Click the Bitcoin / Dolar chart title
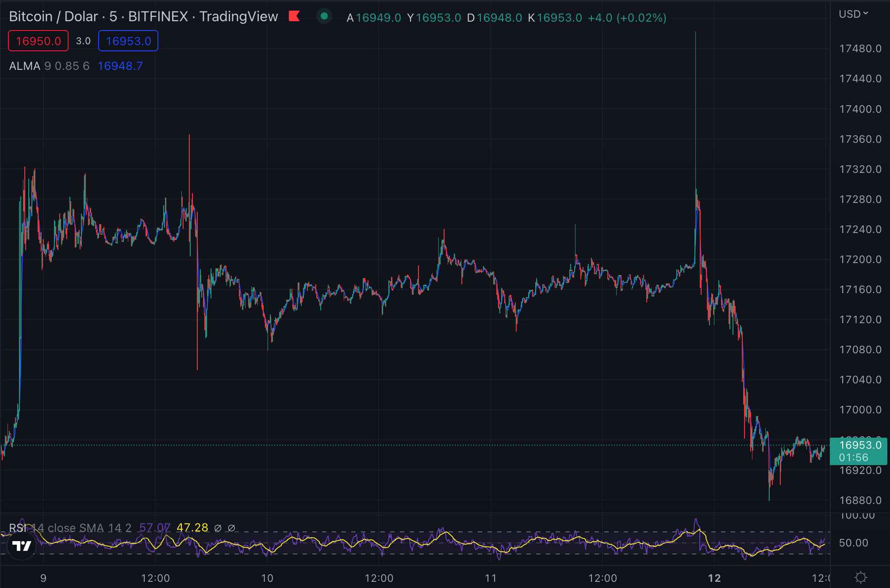 click(x=143, y=16)
